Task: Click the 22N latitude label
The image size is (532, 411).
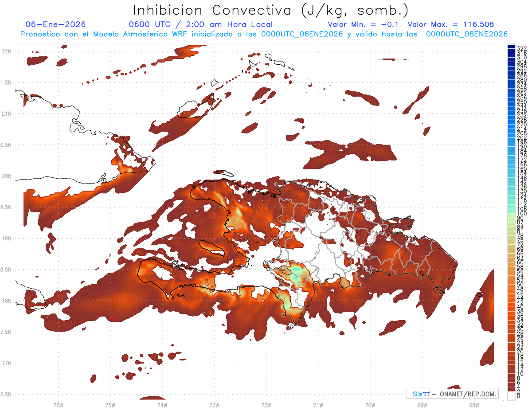Action: 8,51
